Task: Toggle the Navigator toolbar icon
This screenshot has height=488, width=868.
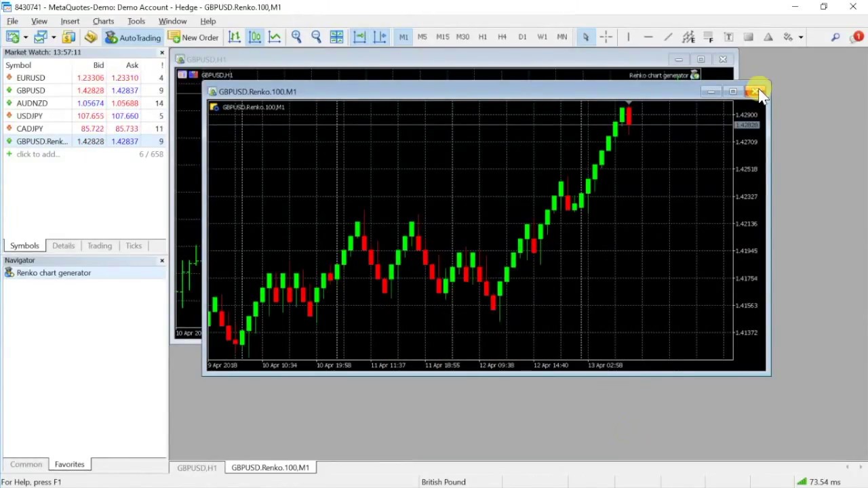Action: coord(90,37)
